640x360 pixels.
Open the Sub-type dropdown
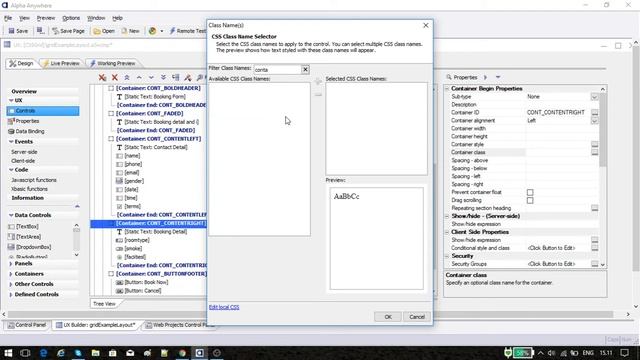coord(594,97)
